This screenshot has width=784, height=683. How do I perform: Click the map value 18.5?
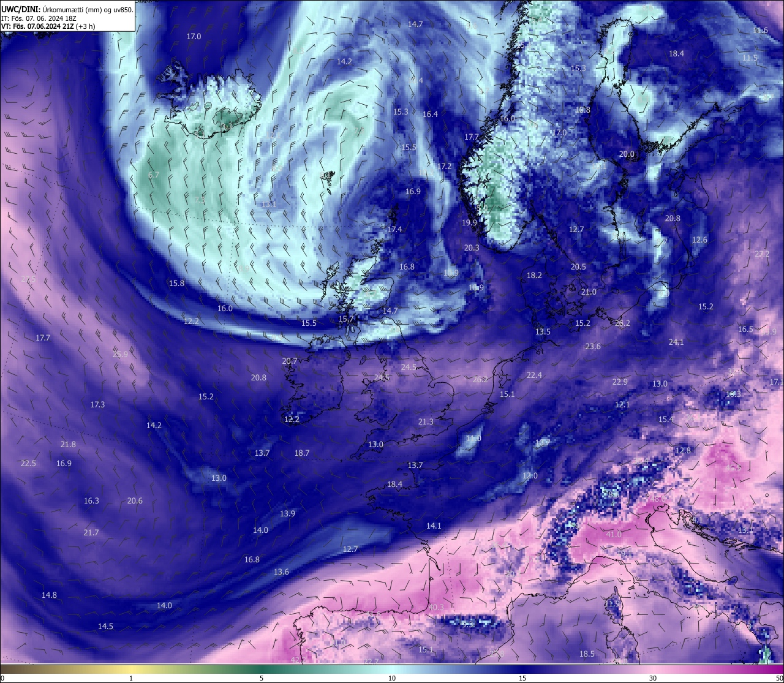587,654
